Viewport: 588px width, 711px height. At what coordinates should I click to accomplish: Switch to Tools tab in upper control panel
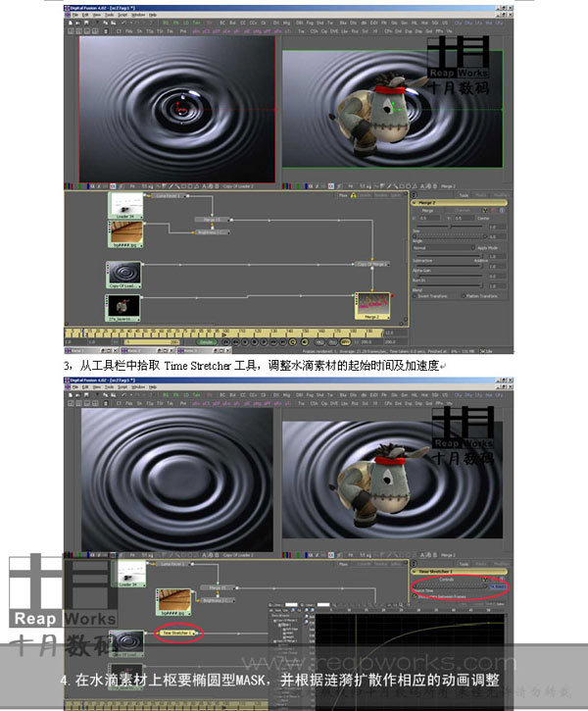point(464,195)
